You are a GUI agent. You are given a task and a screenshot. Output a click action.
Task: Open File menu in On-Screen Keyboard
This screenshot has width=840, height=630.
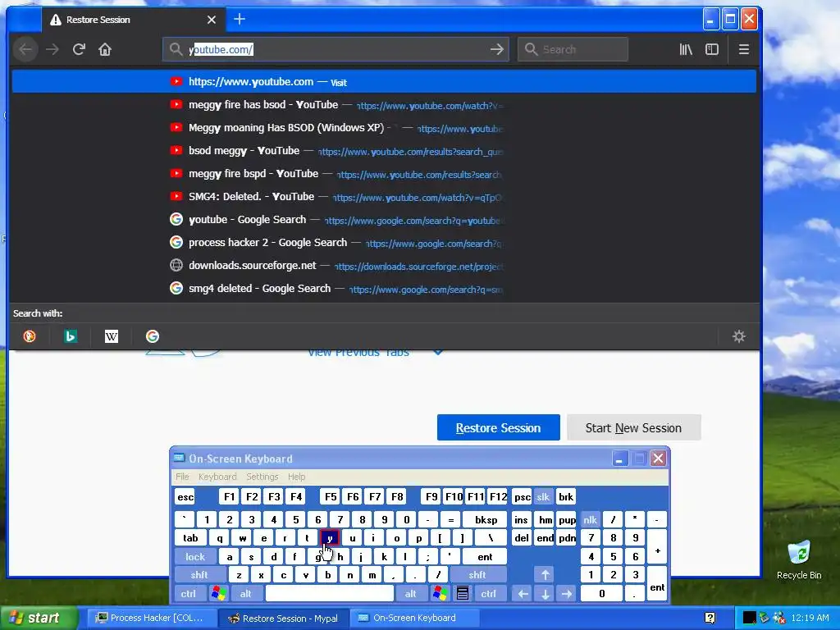pyautogui.click(x=182, y=477)
